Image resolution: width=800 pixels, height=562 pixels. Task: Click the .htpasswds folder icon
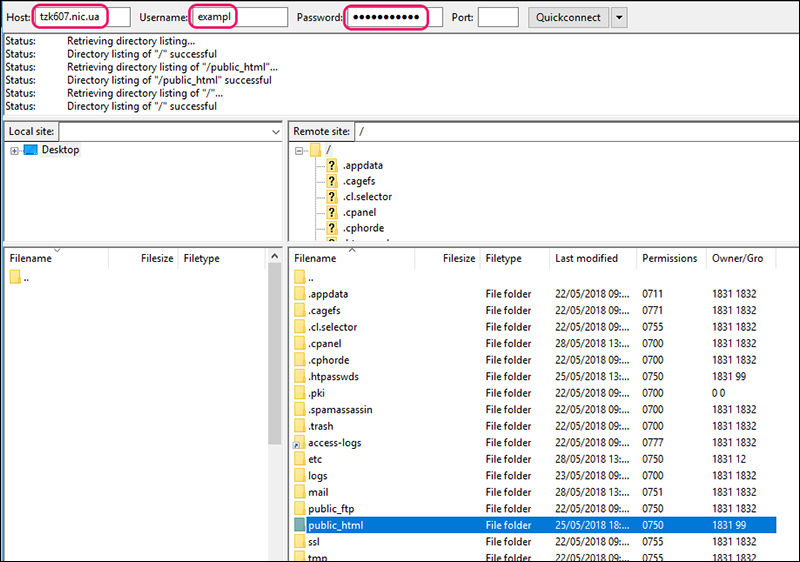[300, 377]
